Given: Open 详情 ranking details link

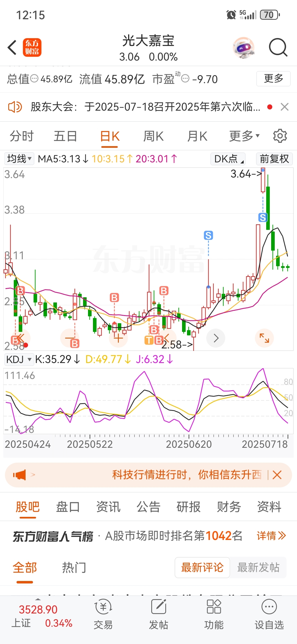Looking at the screenshot, I should pyautogui.click(x=271, y=536).
